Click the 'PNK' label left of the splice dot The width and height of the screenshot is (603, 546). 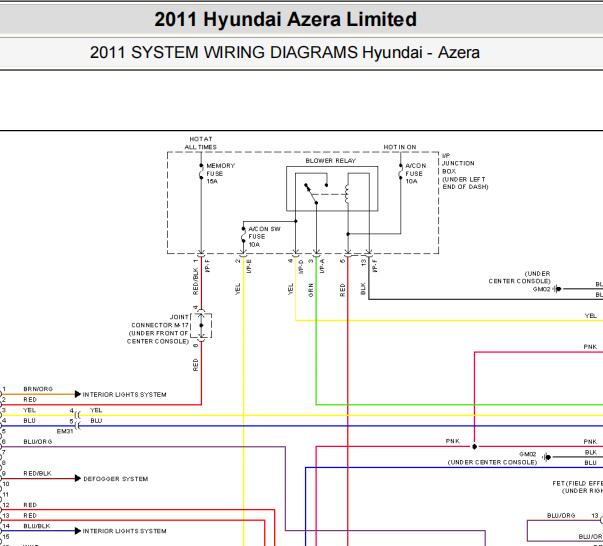coord(453,441)
